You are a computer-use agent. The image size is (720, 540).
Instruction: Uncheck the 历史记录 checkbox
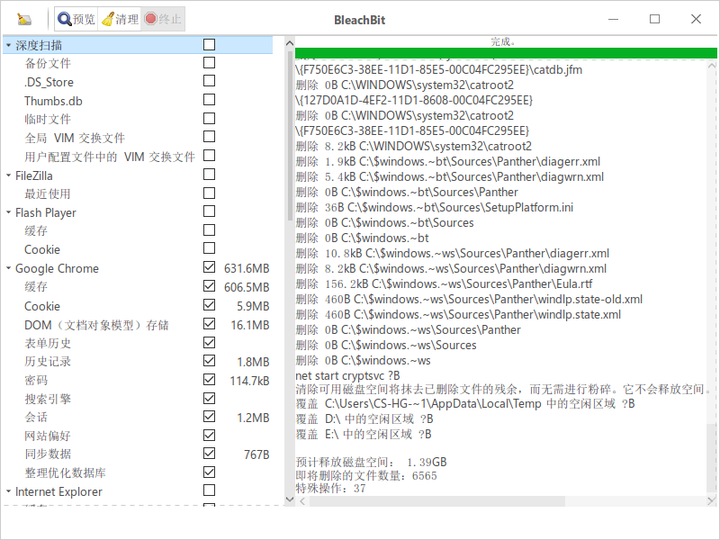[x=209, y=360]
